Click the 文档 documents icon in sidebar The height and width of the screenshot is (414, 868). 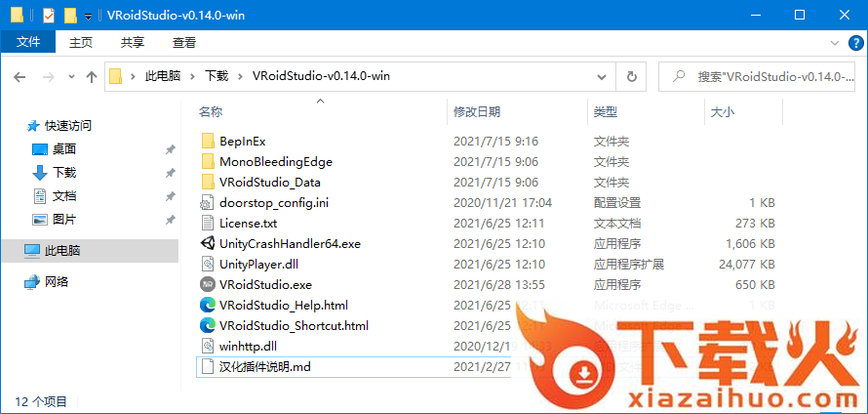point(40,196)
